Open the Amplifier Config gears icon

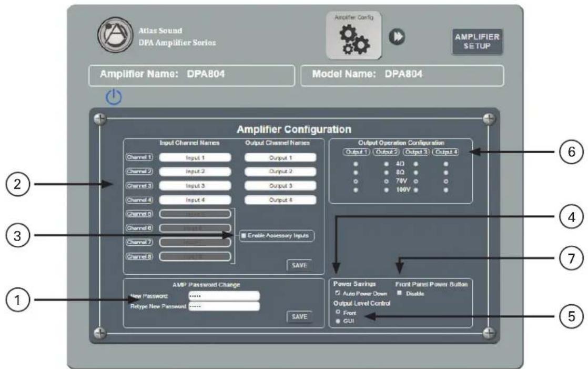click(353, 35)
